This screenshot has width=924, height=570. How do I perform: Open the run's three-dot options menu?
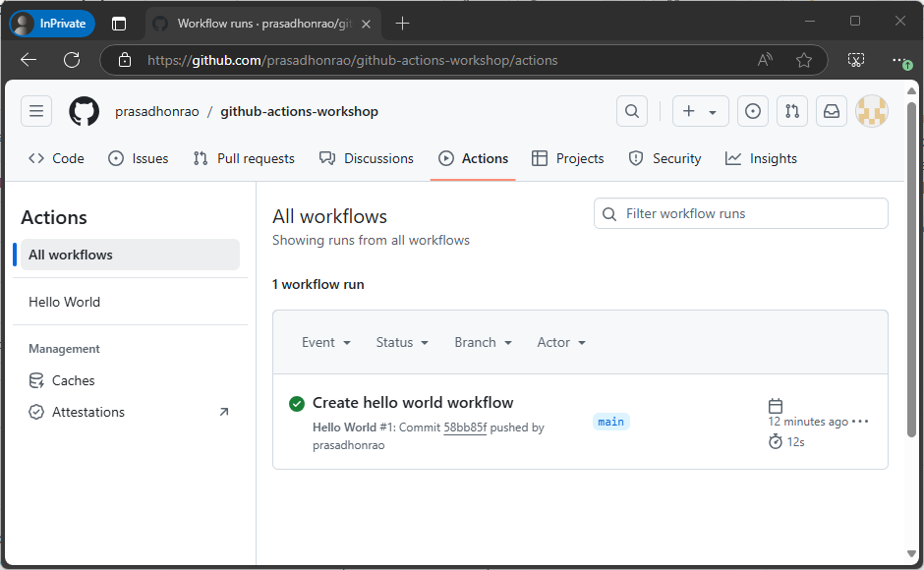click(x=860, y=422)
